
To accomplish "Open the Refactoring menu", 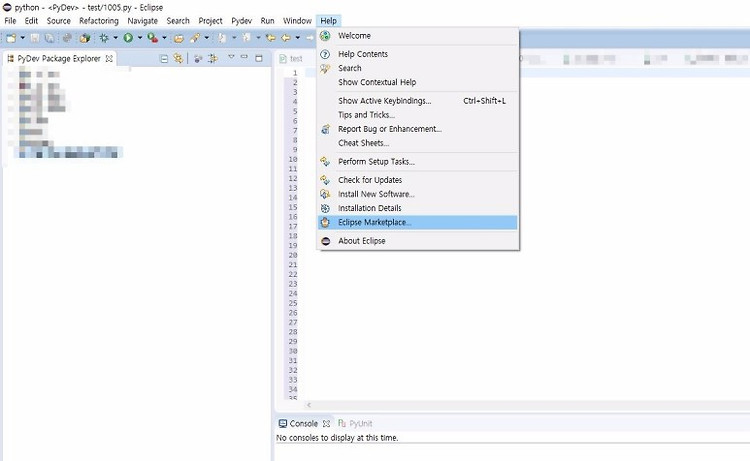I will (x=99, y=21).
